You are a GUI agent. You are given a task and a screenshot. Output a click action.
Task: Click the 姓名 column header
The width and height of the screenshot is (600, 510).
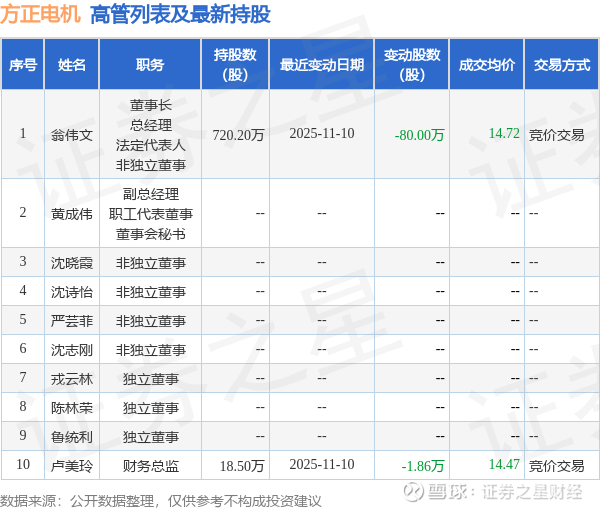click(72, 65)
